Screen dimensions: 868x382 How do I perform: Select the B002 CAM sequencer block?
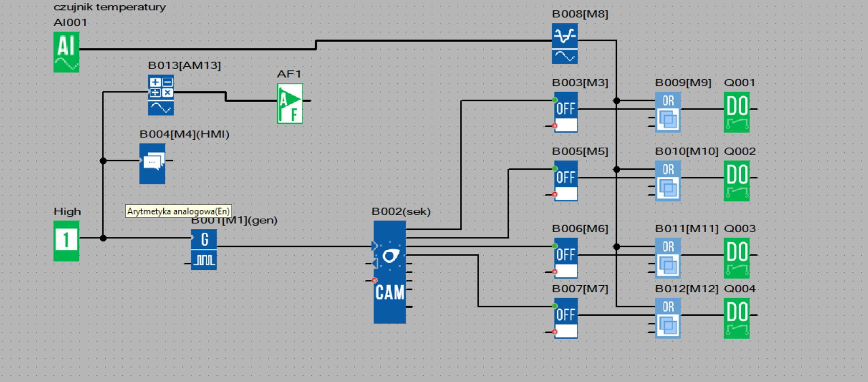[x=390, y=272]
